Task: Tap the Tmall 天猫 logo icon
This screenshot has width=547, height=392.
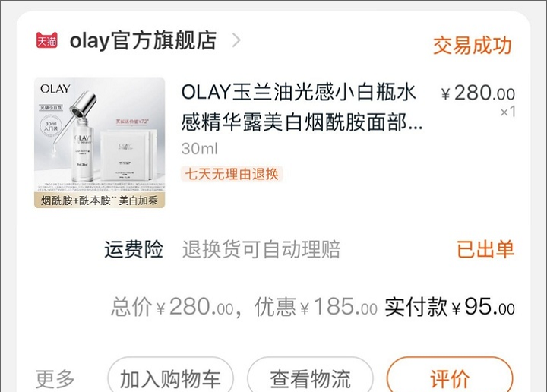Action: pyautogui.click(x=47, y=40)
